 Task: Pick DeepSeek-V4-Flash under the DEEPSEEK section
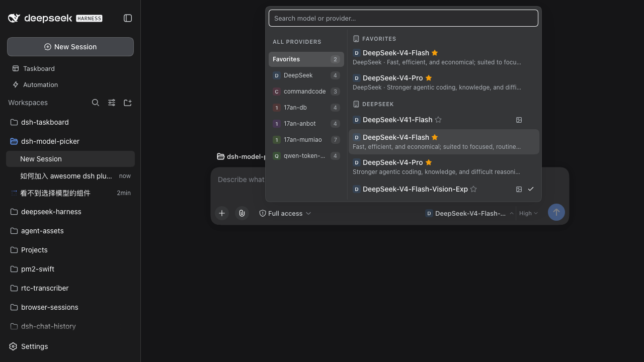point(444,142)
